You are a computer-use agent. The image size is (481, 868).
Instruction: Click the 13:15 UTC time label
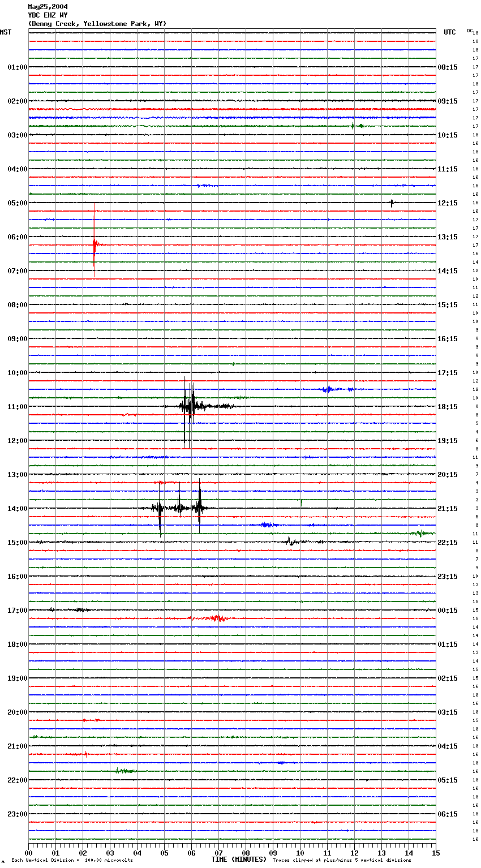tap(448, 237)
